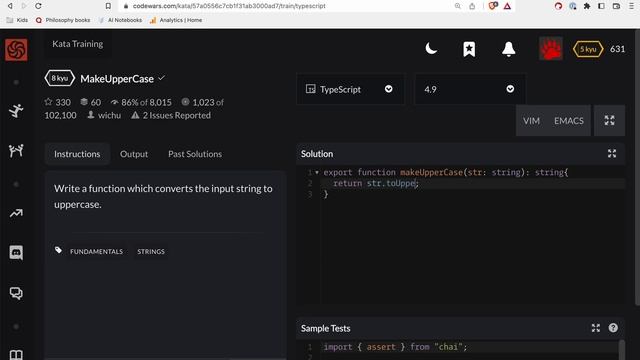Screen dimensions: 640x360
Task: Open the 2 Issues Reported link
Action: [171, 115]
